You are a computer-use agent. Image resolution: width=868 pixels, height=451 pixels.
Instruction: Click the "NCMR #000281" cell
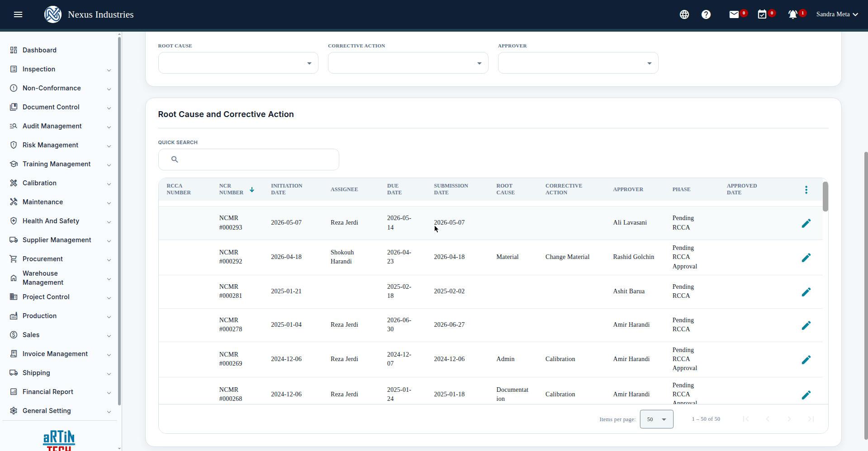point(231,291)
